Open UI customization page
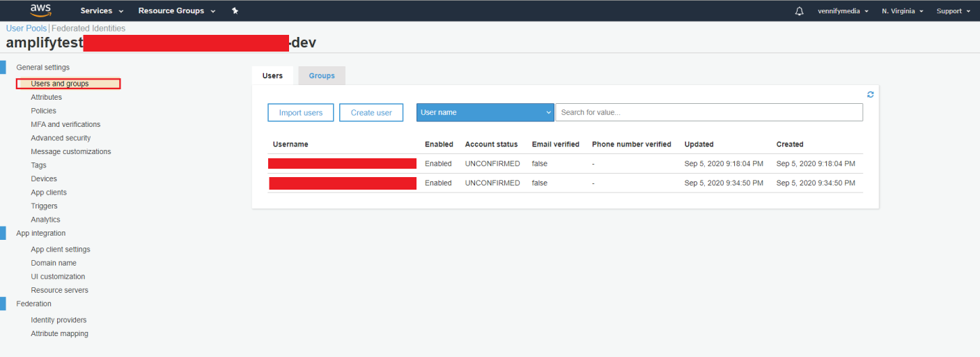The height and width of the screenshot is (357, 980). [58, 277]
